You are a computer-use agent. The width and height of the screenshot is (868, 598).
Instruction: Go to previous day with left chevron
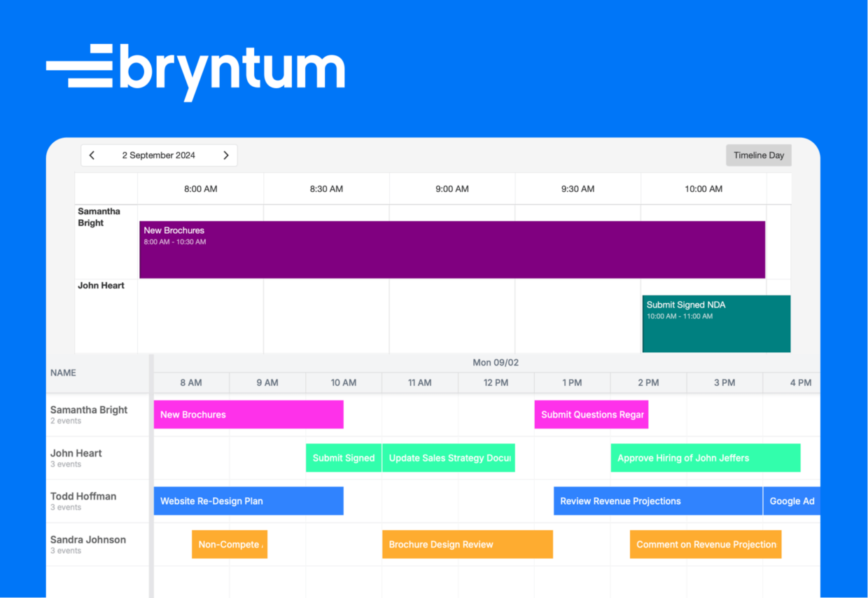click(x=92, y=155)
